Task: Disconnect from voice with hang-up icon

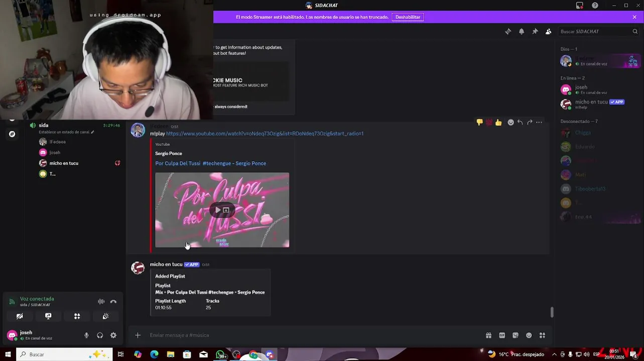Action: [113, 302]
